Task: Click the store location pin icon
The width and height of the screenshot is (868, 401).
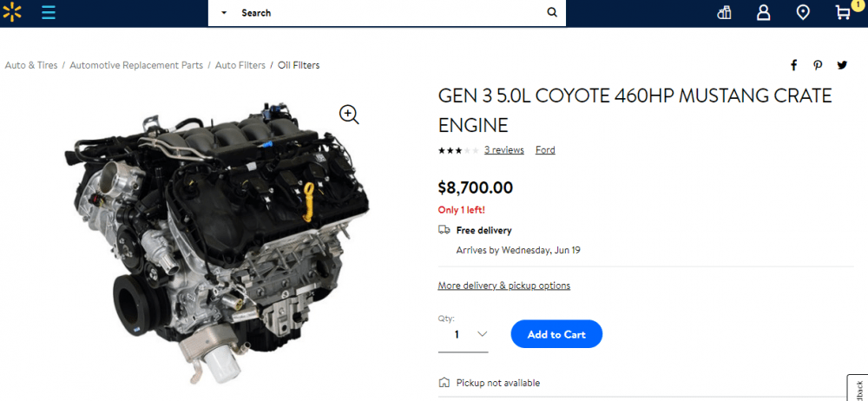Action: (803, 13)
